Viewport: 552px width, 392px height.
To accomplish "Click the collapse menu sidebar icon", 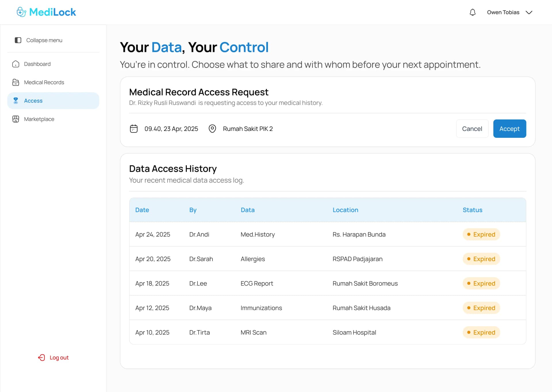I will coord(18,40).
